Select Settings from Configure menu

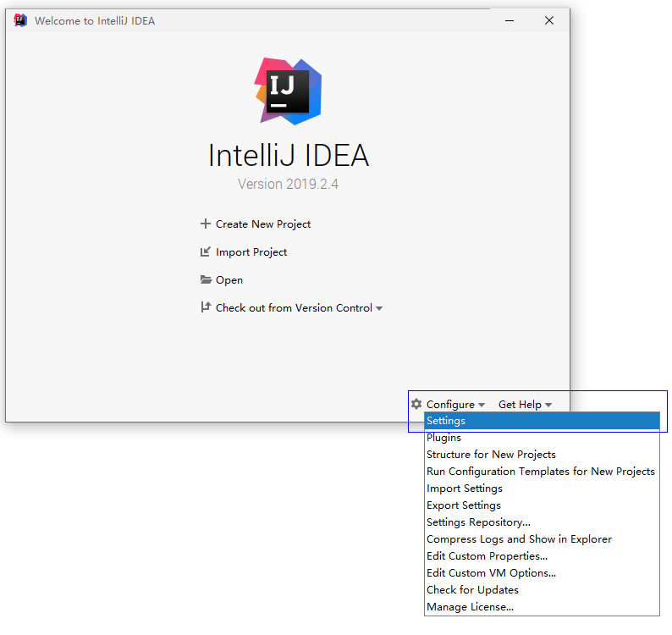(x=542, y=421)
